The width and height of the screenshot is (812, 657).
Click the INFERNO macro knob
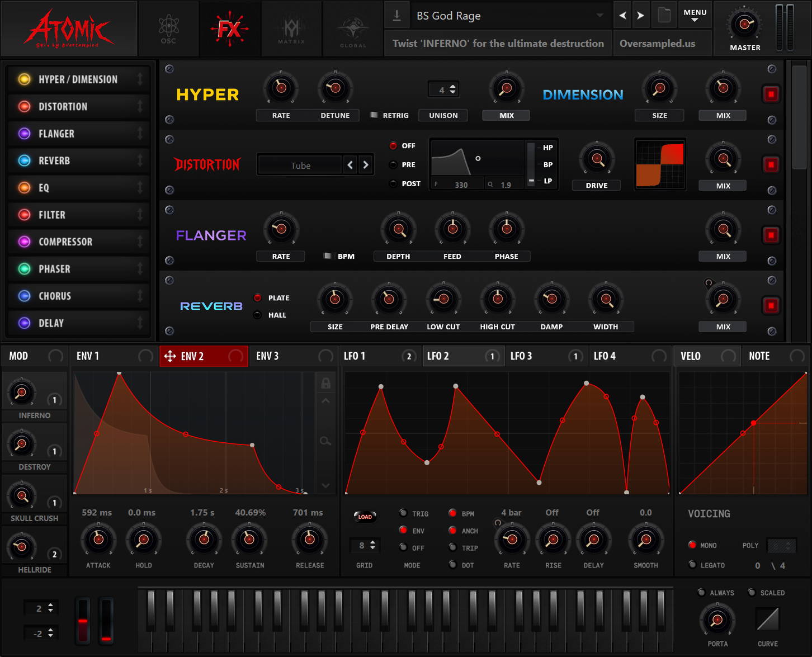[21, 393]
